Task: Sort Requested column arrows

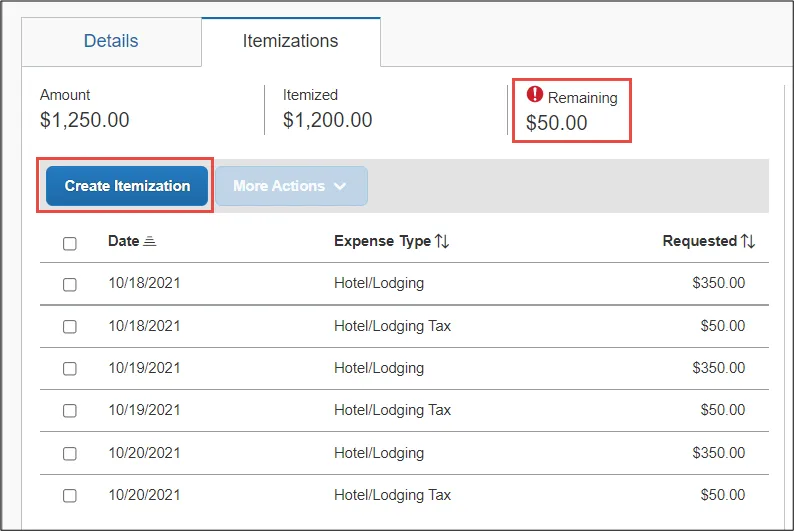Action: point(748,241)
